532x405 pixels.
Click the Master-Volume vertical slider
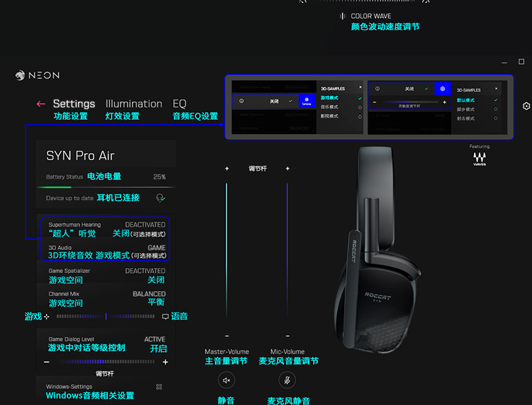pos(227,250)
